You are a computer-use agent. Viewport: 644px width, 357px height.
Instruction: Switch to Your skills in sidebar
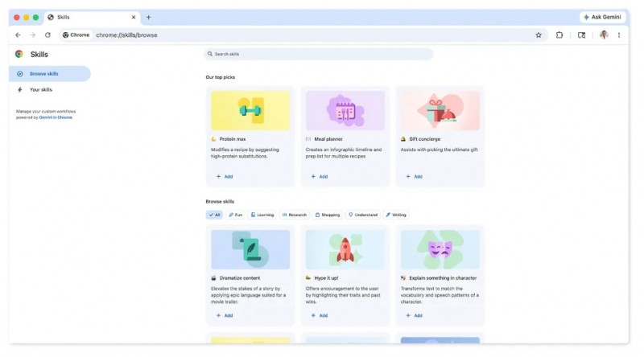40,90
